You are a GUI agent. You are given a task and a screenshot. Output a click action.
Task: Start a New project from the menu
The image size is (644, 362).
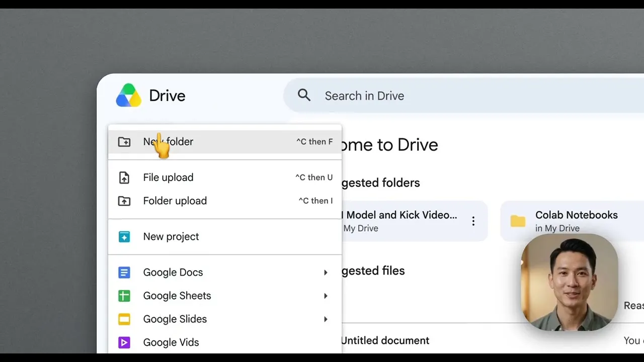(x=225, y=237)
